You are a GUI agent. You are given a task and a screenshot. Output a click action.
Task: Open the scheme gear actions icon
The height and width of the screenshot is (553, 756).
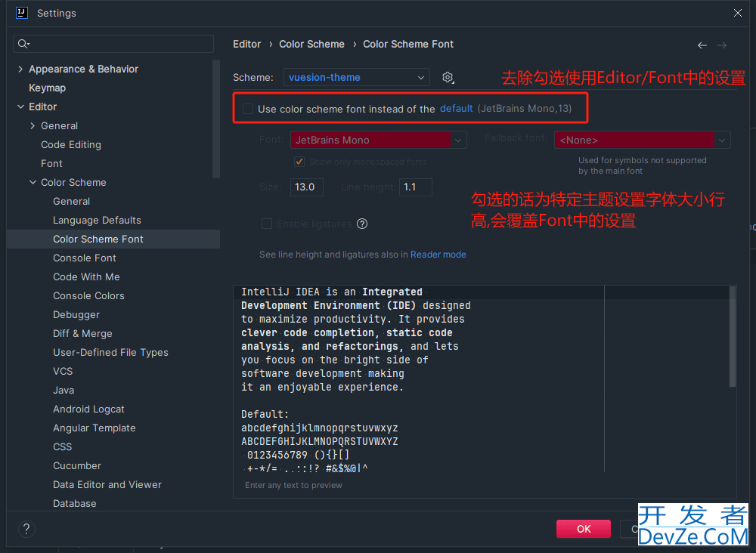(x=448, y=78)
